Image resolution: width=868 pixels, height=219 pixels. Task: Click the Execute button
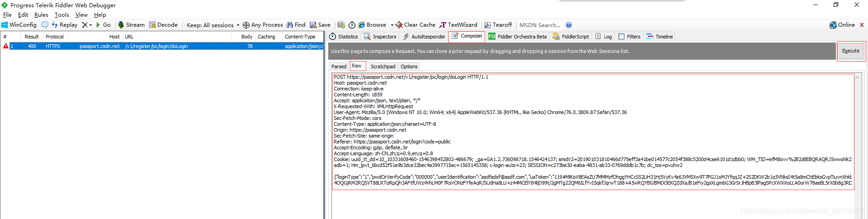(851, 51)
